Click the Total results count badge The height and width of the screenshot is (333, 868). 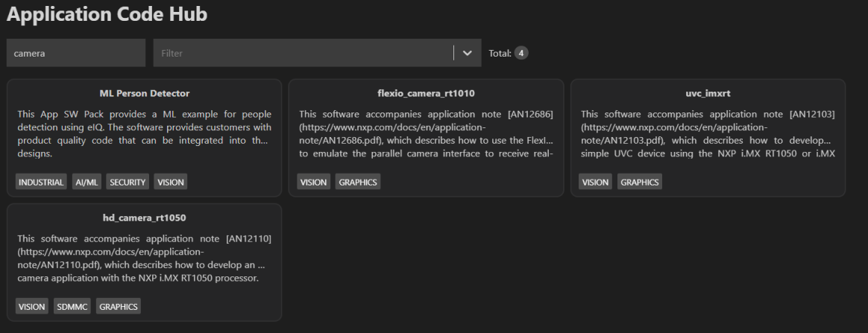pos(522,54)
